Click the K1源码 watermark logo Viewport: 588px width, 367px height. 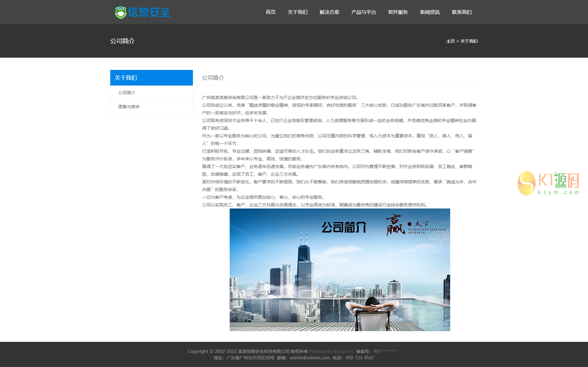(548, 183)
